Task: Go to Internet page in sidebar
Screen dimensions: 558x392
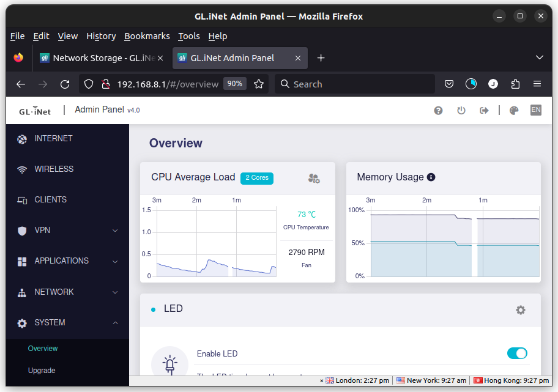Action: (53, 139)
